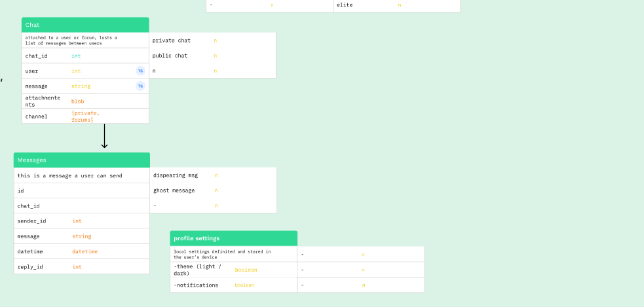This screenshot has width=644, height=307.
Task: Select the '-notifications' field
Action: coord(196,285)
